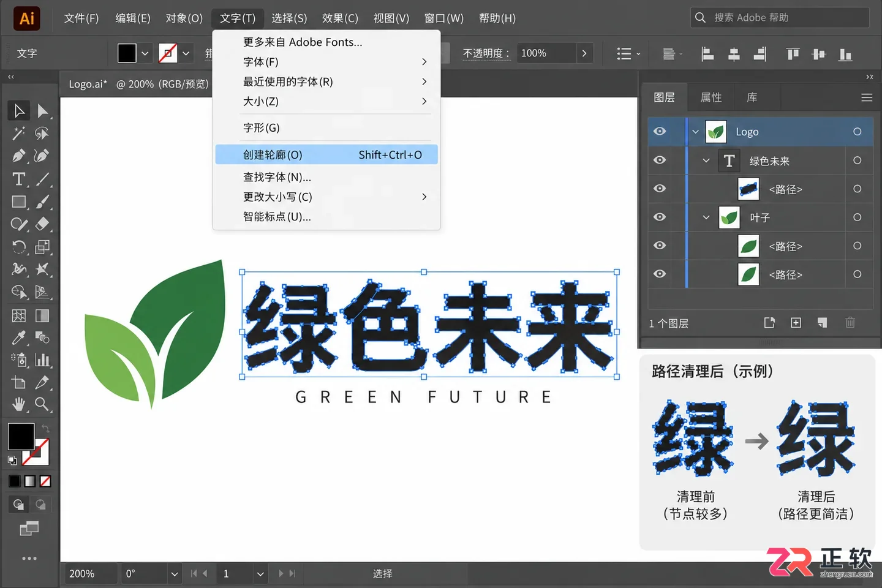
Task: Pick the Shape Builder tool
Action: click(x=19, y=292)
